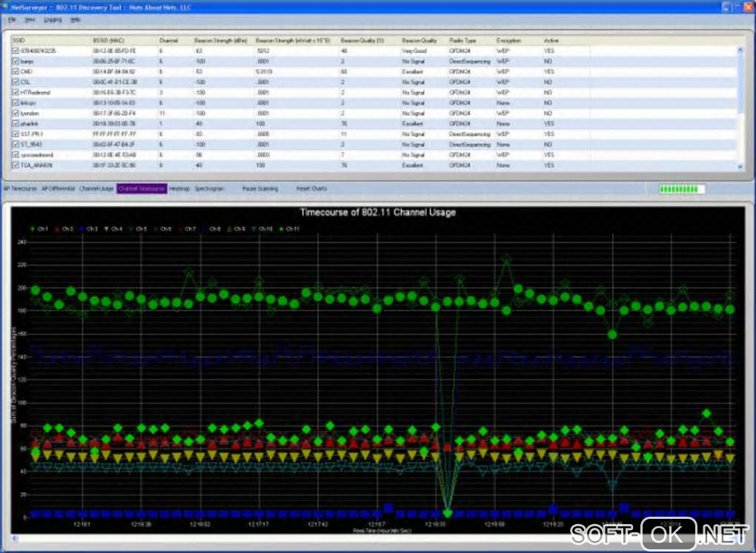Click the Ch 6 legend entry

coord(162,229)
